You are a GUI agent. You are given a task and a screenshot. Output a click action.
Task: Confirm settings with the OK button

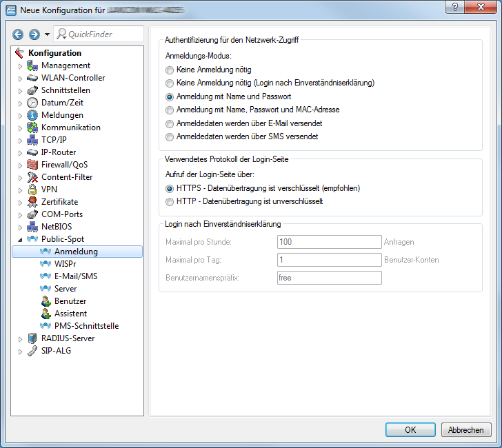[410, 429]
